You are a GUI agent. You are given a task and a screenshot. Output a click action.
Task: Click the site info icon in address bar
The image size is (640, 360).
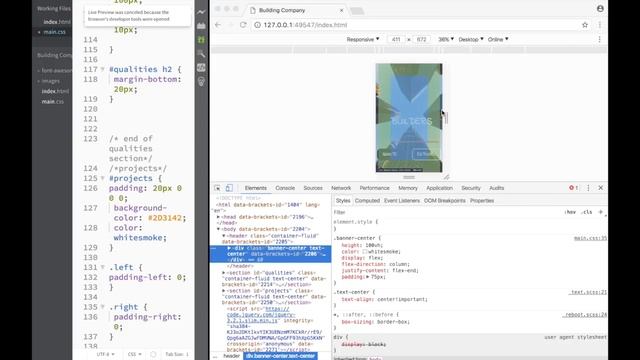257,25
